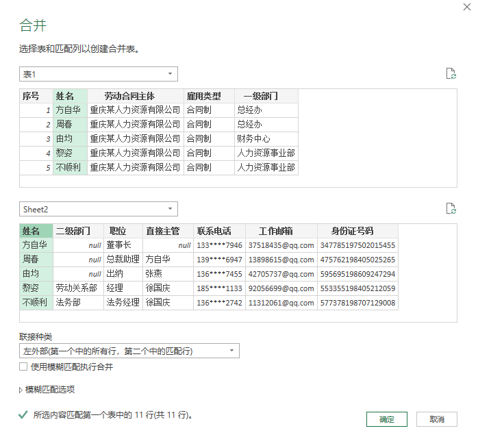Click the 出纳 position cell

123,273
